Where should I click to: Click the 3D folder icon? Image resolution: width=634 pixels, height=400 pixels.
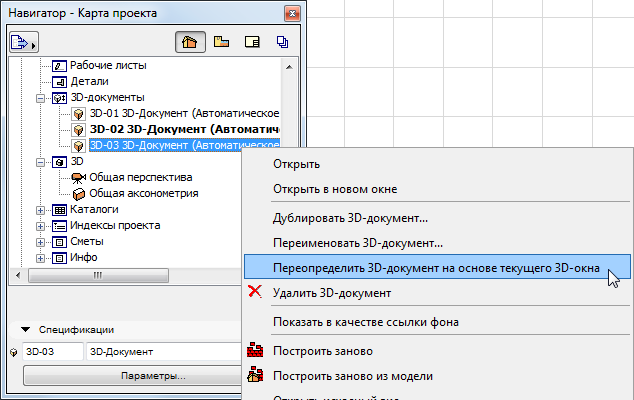click(x=59, y=162)
